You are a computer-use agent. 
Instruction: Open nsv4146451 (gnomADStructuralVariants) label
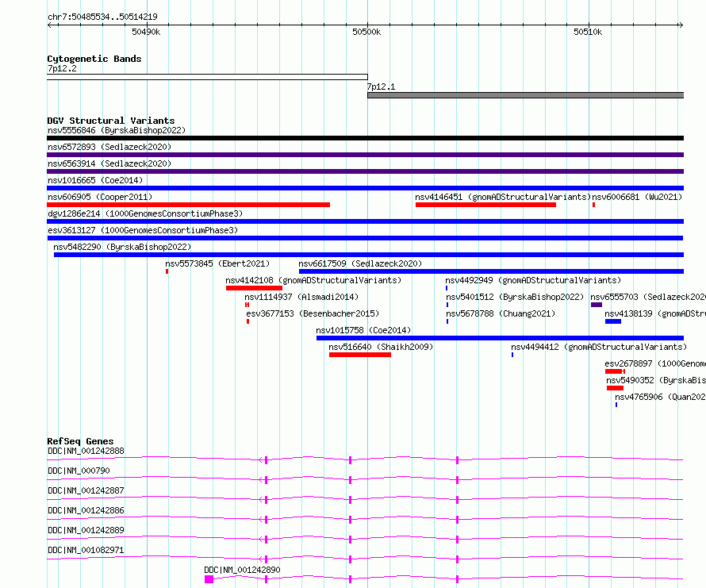(503, 197)
